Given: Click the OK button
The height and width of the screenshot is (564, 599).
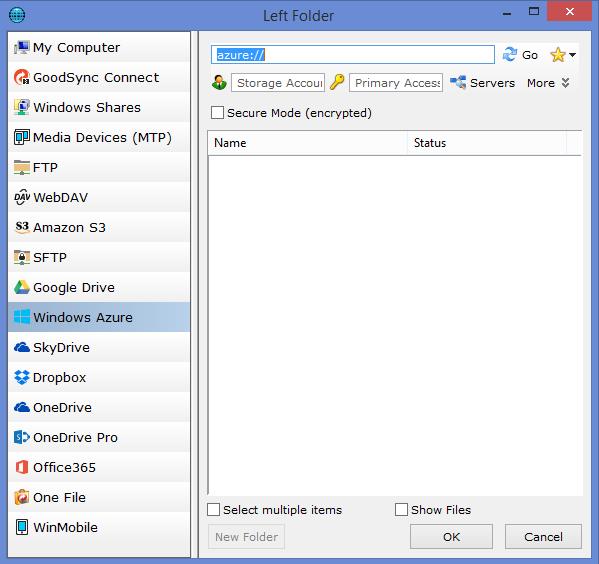Looking at the screenshot, I should tap(451, 537).
